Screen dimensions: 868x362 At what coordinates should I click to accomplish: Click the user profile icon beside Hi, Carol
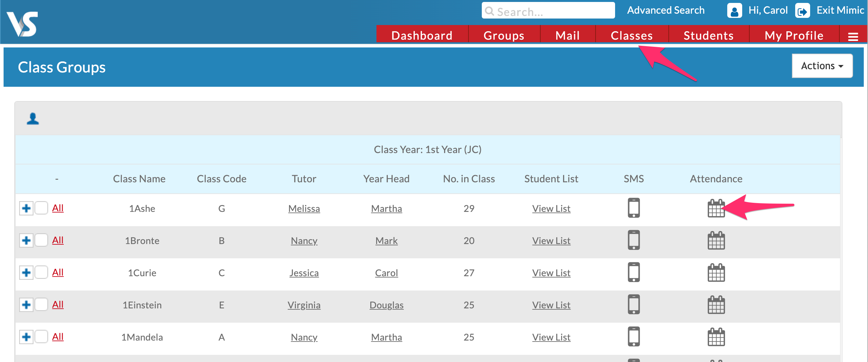[x=734, y=10]
